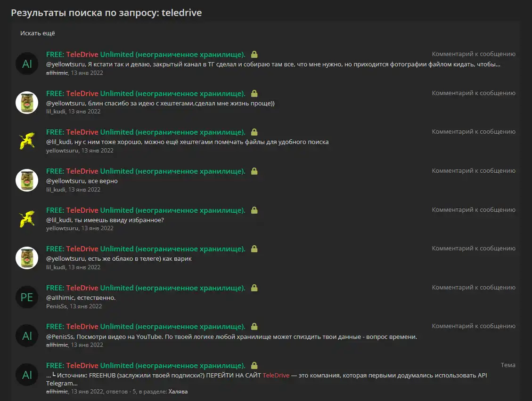Click "ответов - 5" reply count text
Viewport: 532px width, 401px height.
(x=121, y=391)
